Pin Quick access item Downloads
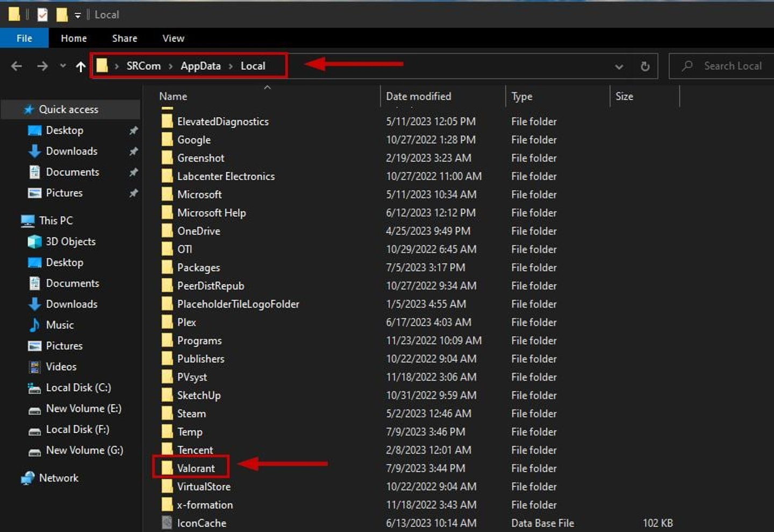Image resolution: width=774 pixels, height=532 pixels. [133, 151]
